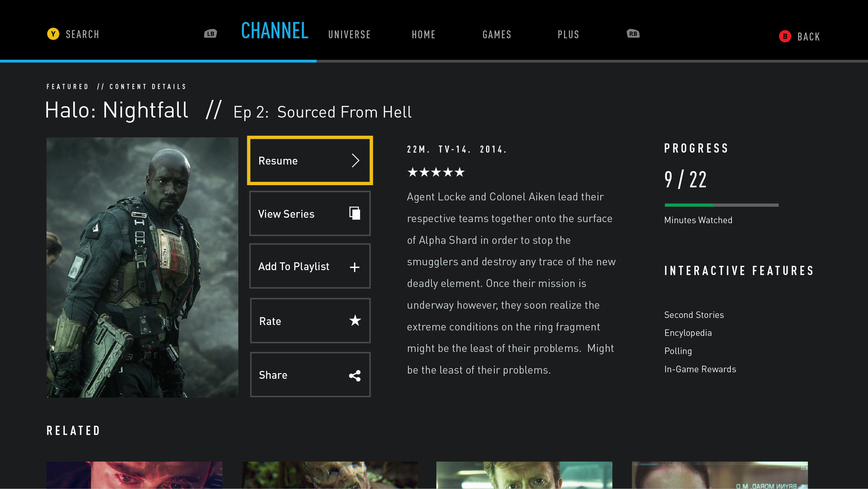This screenshot has width=868, height=489.
Task: Click the LB bumper icon
Action: 210,34
